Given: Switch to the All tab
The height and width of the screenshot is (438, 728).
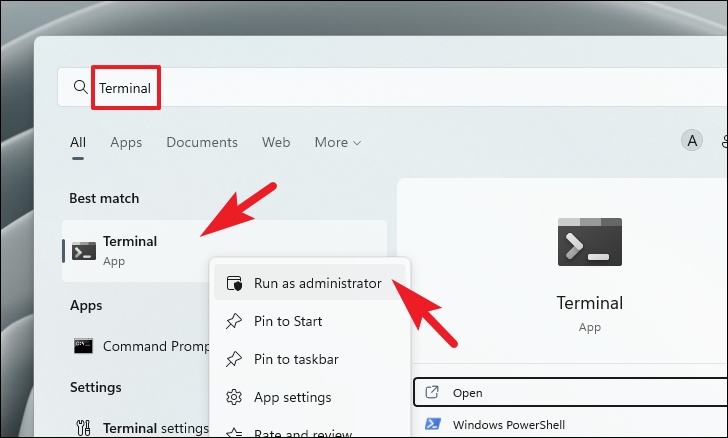Looking at the screenshot, I should pos(78,142).
